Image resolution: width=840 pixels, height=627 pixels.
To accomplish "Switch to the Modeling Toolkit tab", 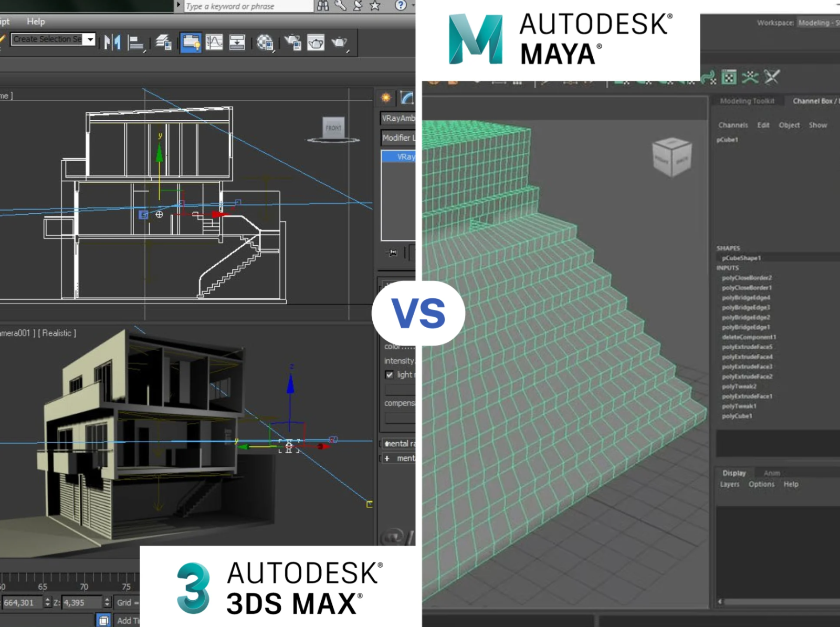I will tap(747, 101).
